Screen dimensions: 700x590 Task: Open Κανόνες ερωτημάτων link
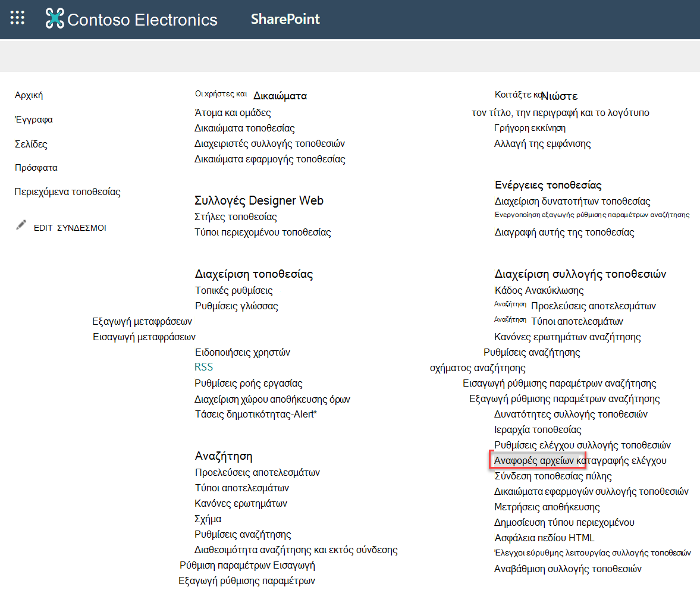point(241,503)
